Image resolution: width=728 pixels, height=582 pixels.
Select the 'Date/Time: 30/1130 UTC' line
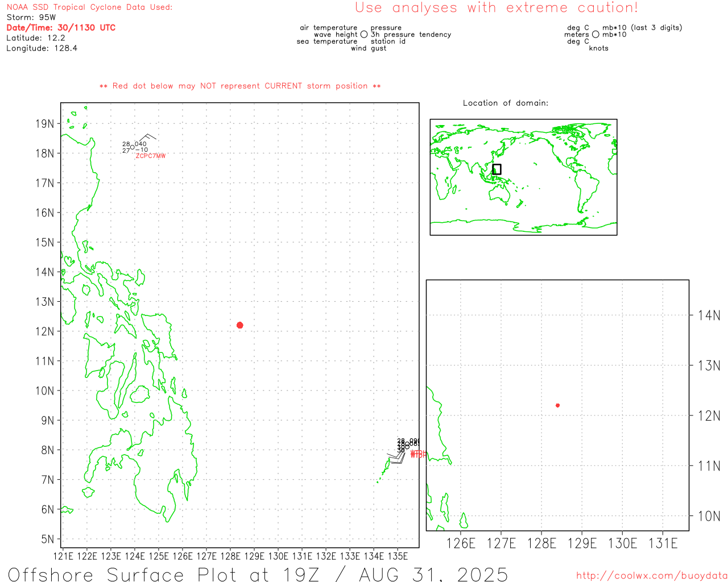tap(61, 28)
